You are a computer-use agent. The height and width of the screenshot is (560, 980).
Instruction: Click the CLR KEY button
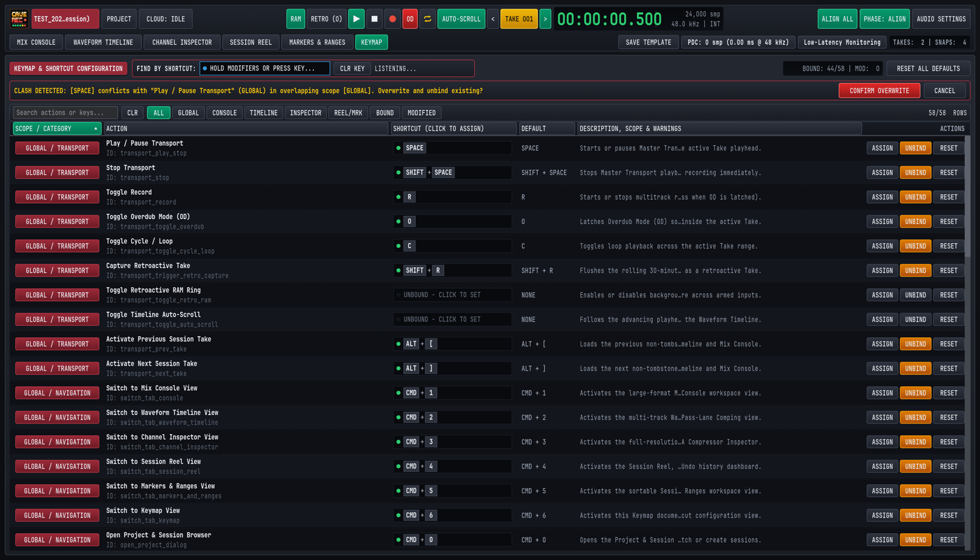(x=352, y=68)
